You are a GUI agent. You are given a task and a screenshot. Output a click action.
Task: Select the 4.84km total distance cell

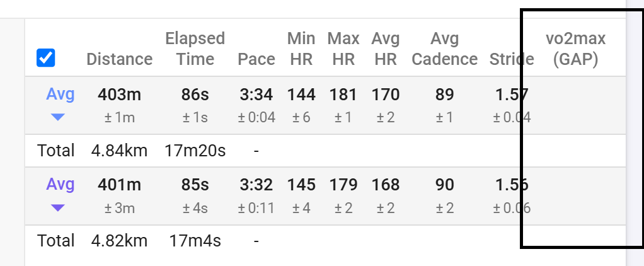120,151
